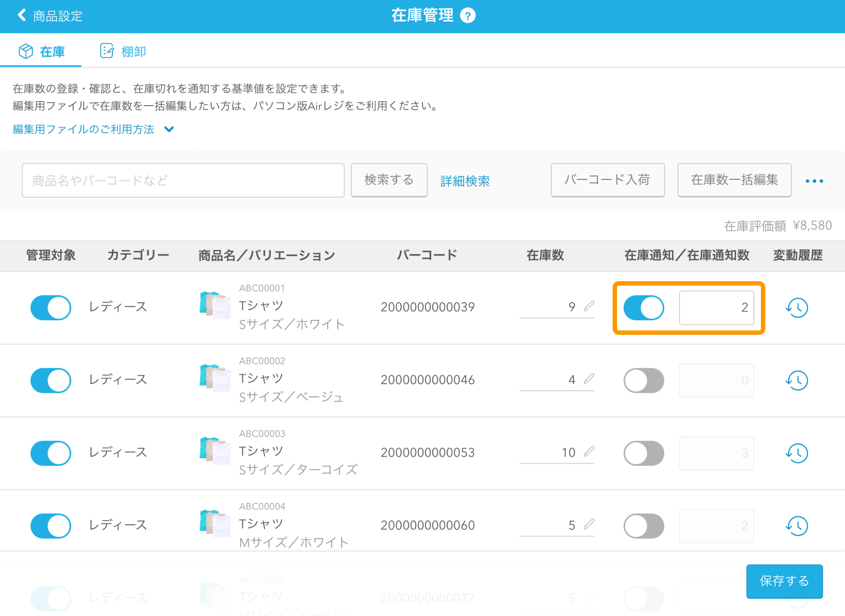Toggle 管理対象 switch for ABC00001
Viewport: 845px width, 616px height.
tap(51, 308)
